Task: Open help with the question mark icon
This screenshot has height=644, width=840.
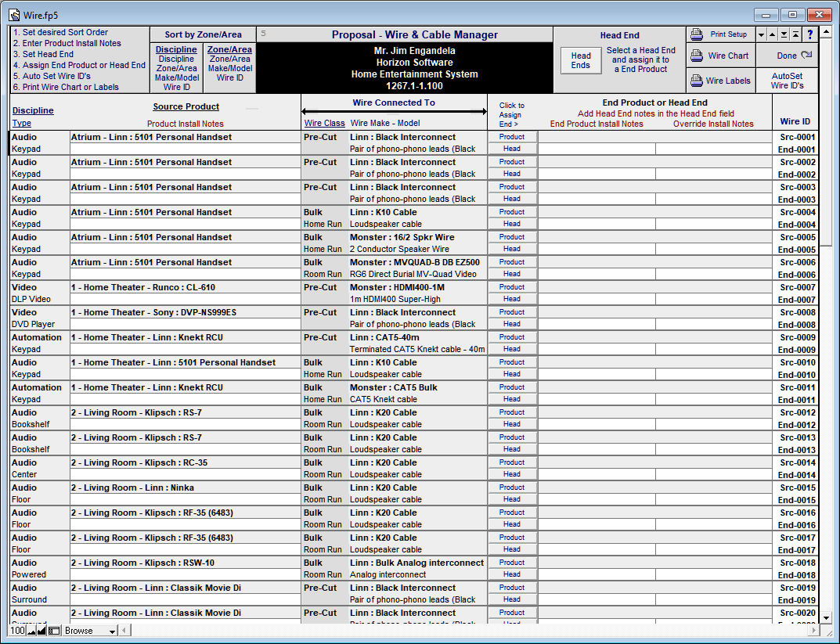Action: click(x=810, y=34)
